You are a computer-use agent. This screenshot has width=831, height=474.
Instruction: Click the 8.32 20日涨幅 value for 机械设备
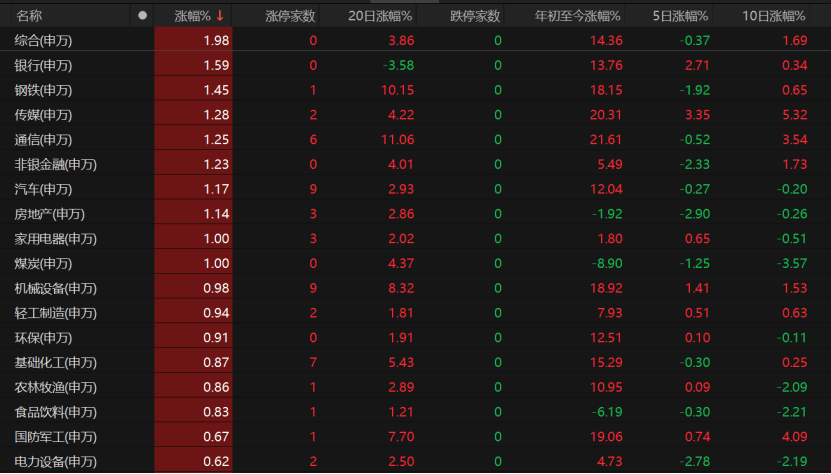click(x=401, y=289)
